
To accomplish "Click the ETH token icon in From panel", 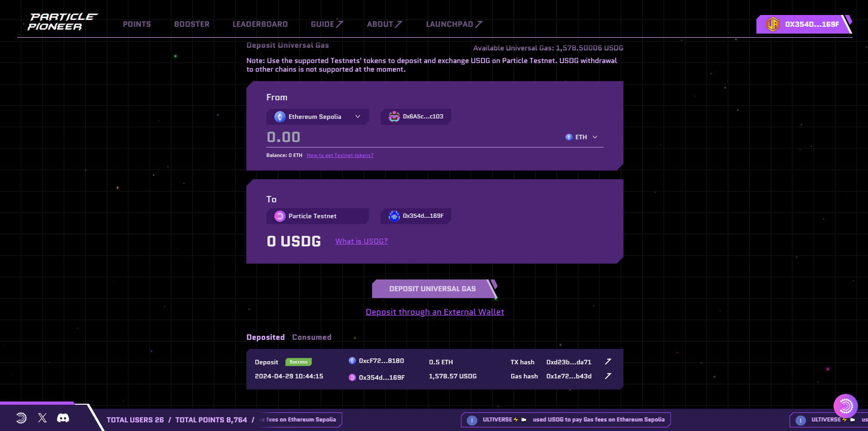I will coord(569,137).
